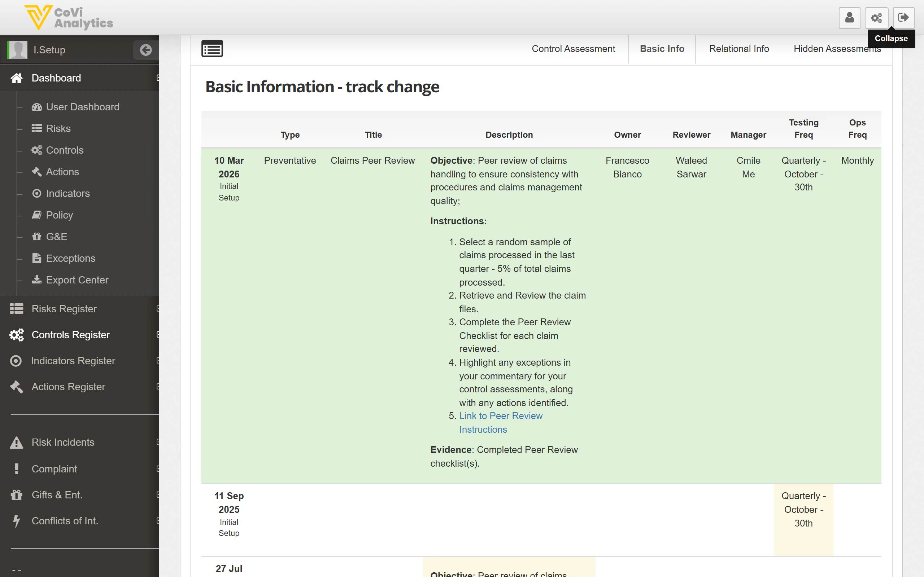Switch to the Relational Info tab
The height and width of the screenshot is (577, 924).
738,48
